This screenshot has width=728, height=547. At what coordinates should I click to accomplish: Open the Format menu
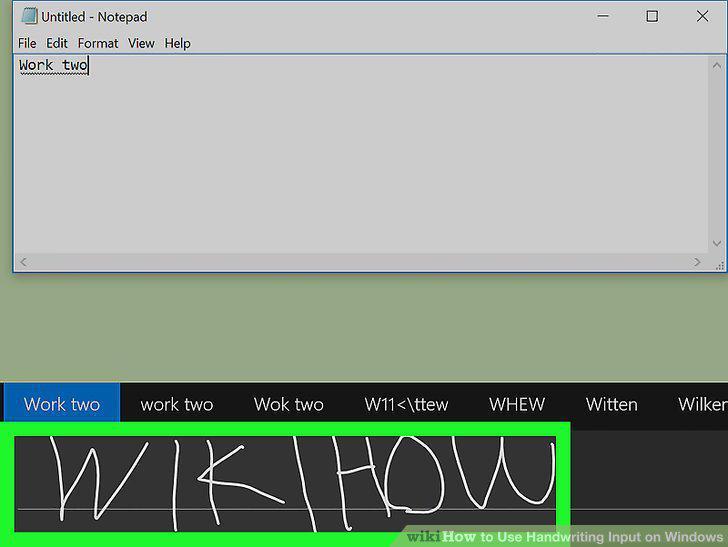(x=98, y=43)
